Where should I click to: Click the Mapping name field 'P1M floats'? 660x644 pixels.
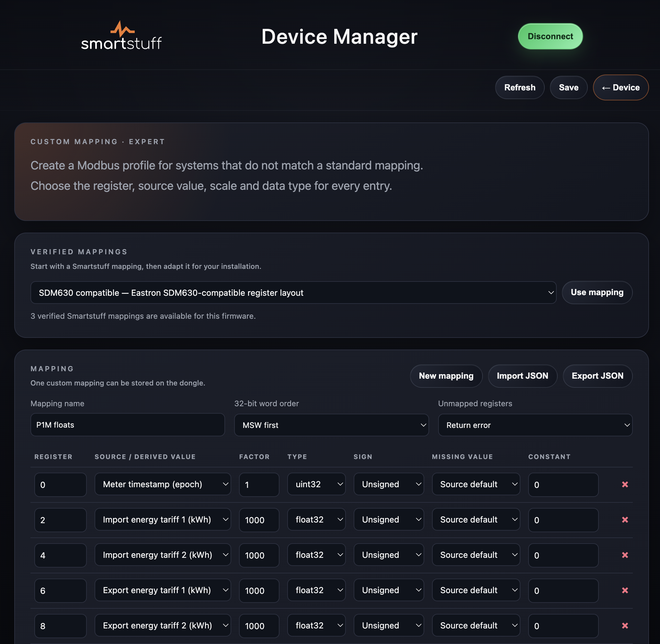point(128,425)
